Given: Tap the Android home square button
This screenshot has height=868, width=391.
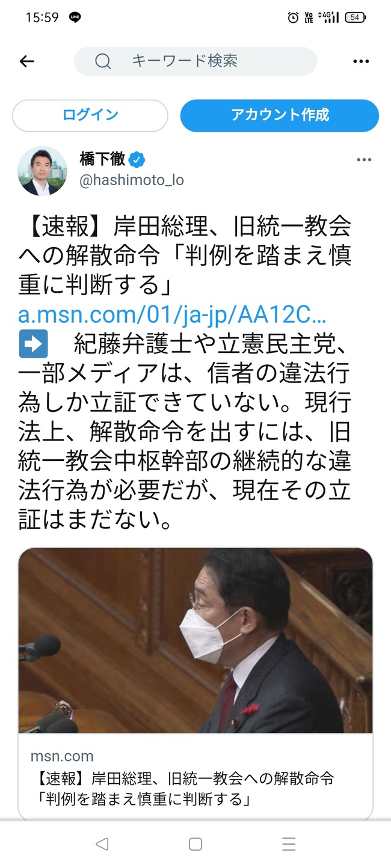Looking at the screenshot, I should pos(195,844).
